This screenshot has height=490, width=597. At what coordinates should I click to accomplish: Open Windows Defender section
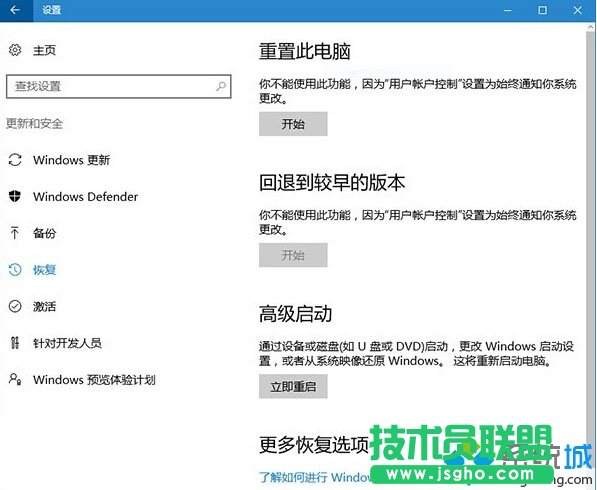tap(85, 197)
